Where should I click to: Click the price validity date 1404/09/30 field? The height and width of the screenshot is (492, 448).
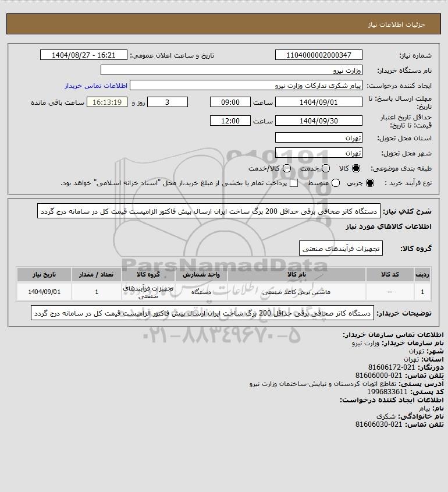pos(318,121)
